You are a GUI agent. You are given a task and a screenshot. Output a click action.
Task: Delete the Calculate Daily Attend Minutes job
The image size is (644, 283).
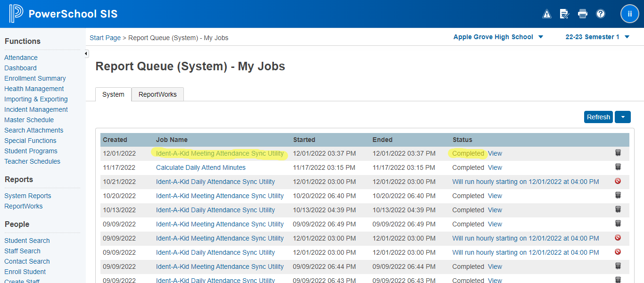pyautogui.click(x=618, y=167)
